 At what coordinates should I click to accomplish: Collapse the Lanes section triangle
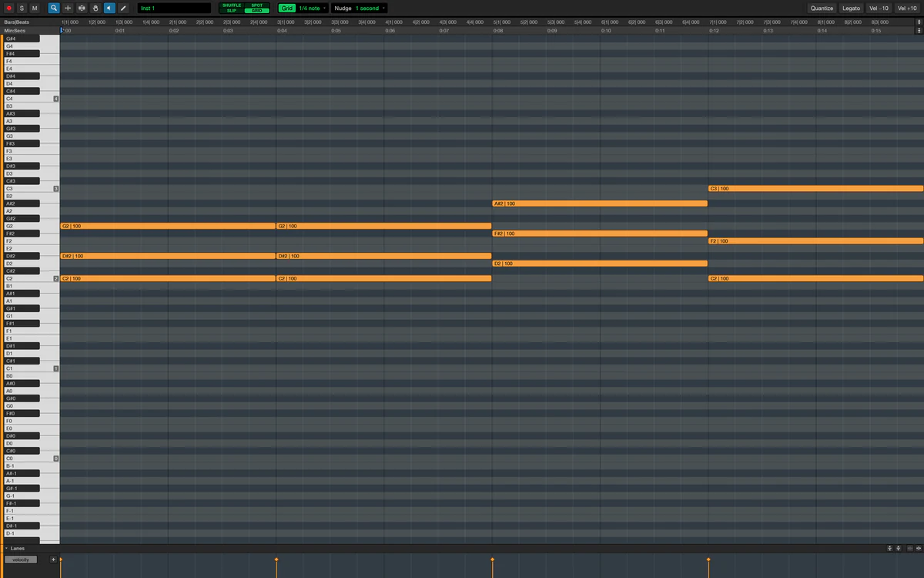5,548
